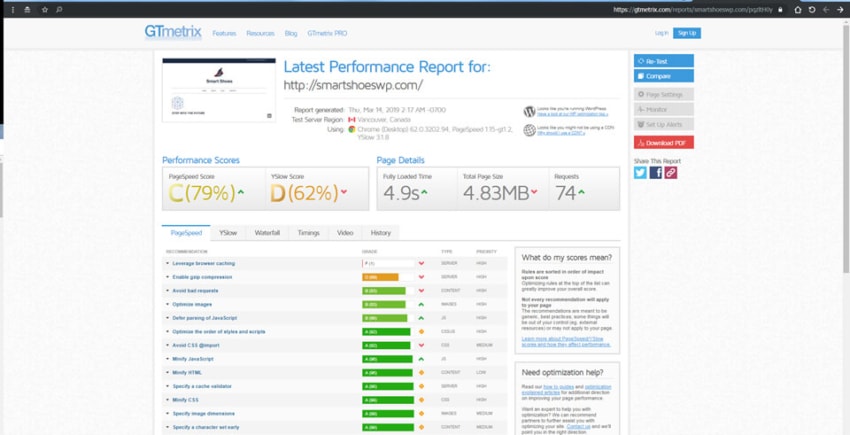Open the Resources menu link
The image size is (850, 435).
[260, 33]
